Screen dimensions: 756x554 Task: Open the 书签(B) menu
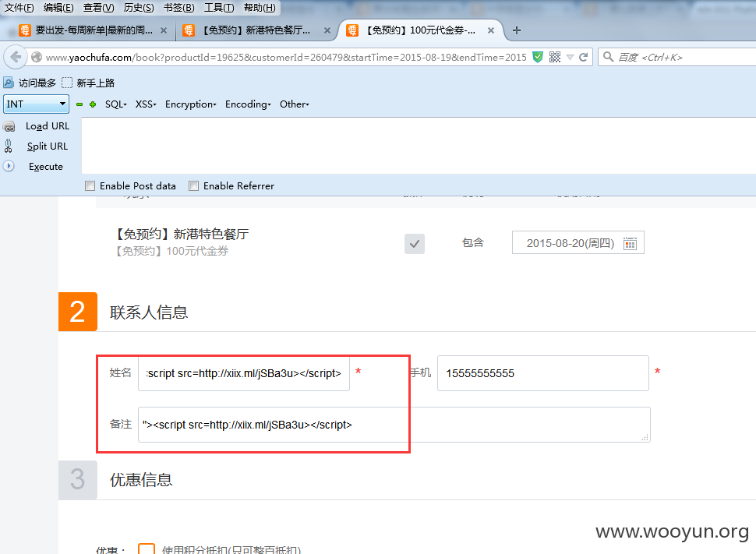(x=179, y=8)
